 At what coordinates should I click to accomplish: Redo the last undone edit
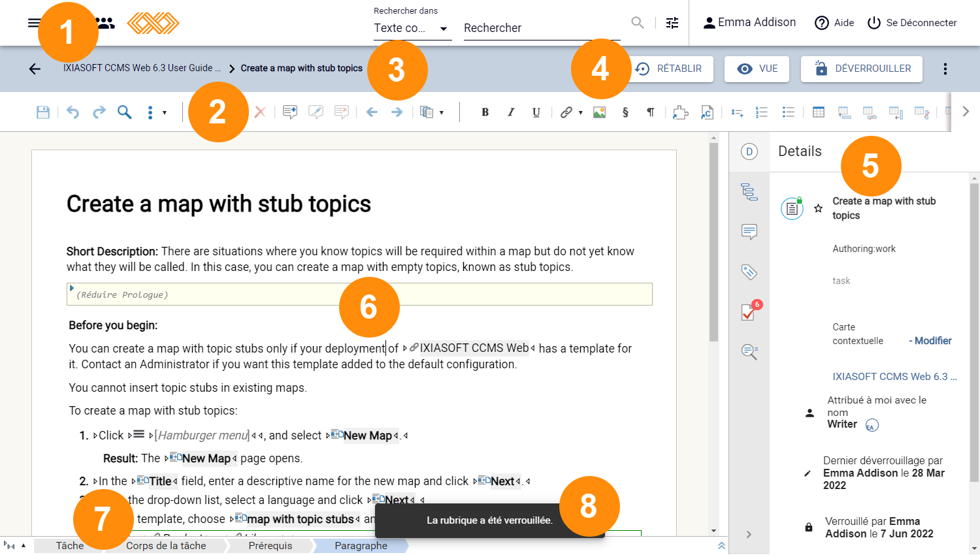99,112
